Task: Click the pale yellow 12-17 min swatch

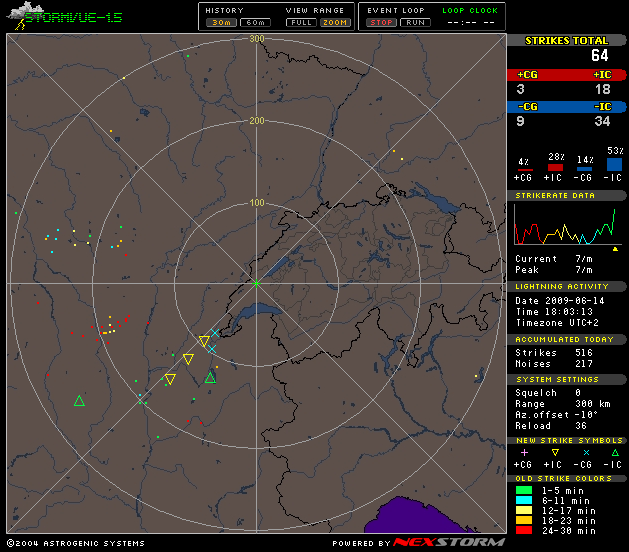Action: coord(524,510)
